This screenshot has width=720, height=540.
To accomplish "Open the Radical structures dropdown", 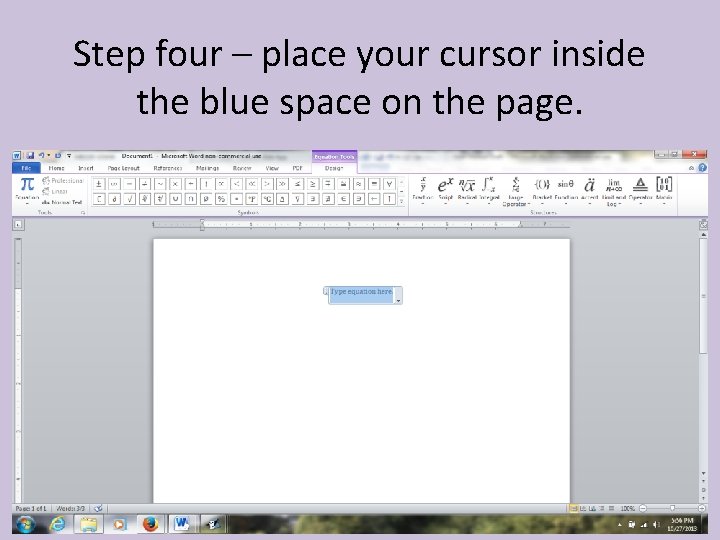I will point(467,191).
